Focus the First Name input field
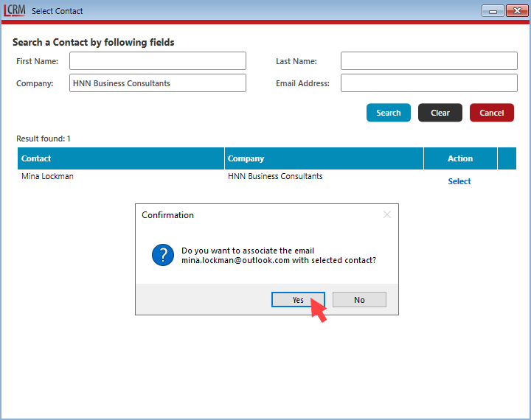The height and width of the screenshot is (420, 531). 157,61
